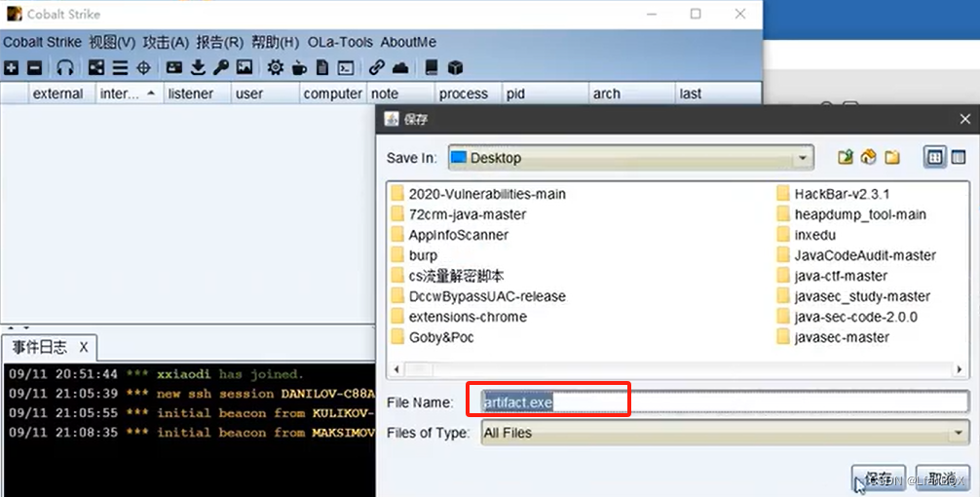Select the burp folder
This screenshot has height=497, width=980.
[414, 255]
